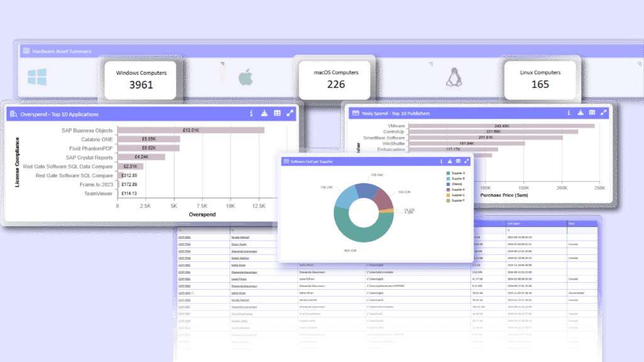Image resolution: width=644 pixels, height=362 pixels.
Task: Click the Hardware Asset Summary grid icon
Action: (26, 51)
